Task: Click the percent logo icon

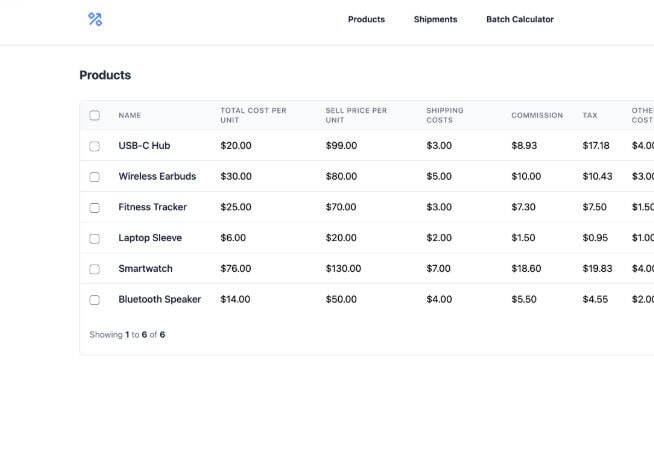Action: (x=95, y=19)
